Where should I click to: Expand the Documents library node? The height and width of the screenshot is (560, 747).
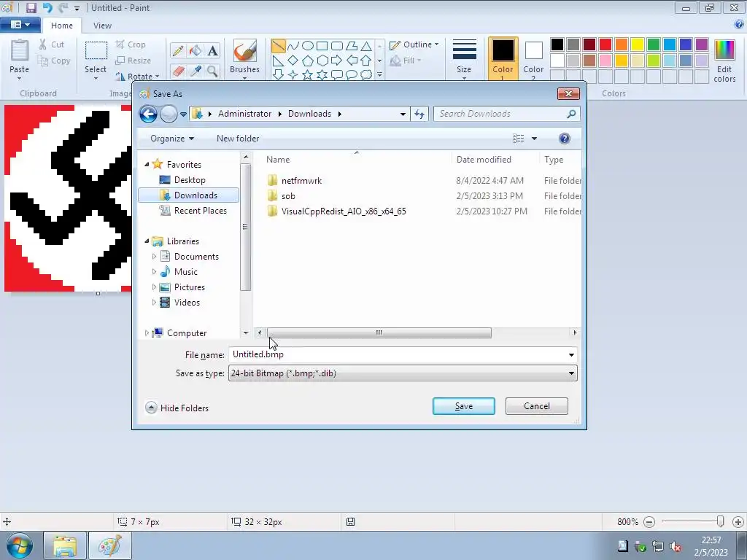click(154, 257)
